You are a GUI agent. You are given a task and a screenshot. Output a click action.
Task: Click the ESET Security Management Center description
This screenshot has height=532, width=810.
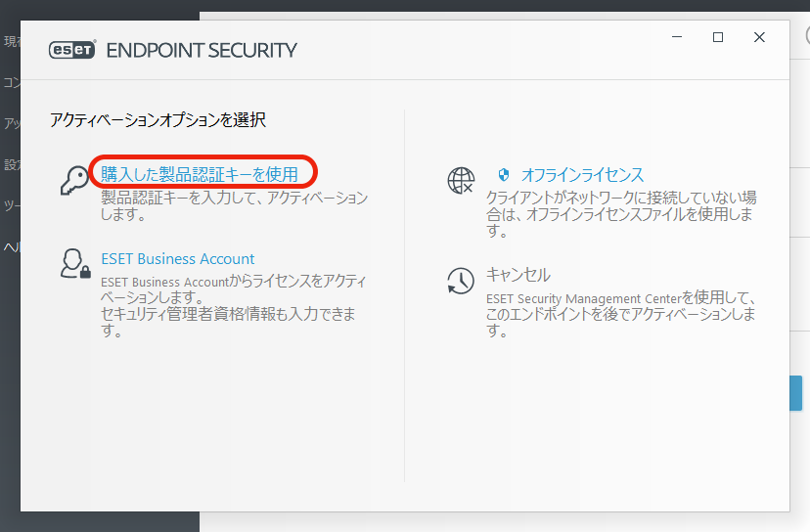[620, 313]
